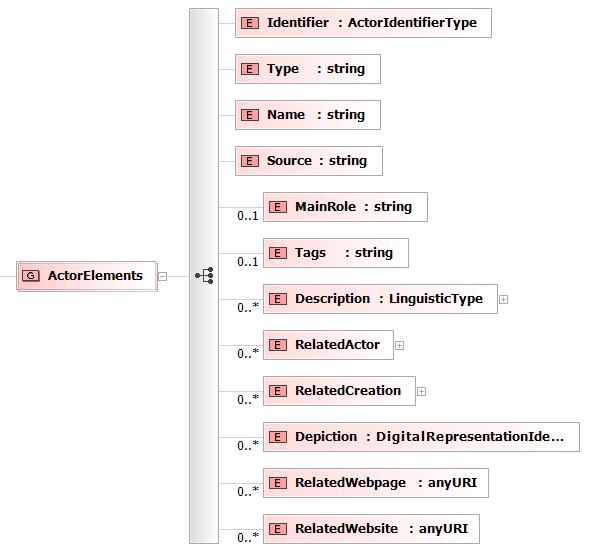Click the sequence compositor icon
The height and width of the screenshot is (552, 596).
204,276
